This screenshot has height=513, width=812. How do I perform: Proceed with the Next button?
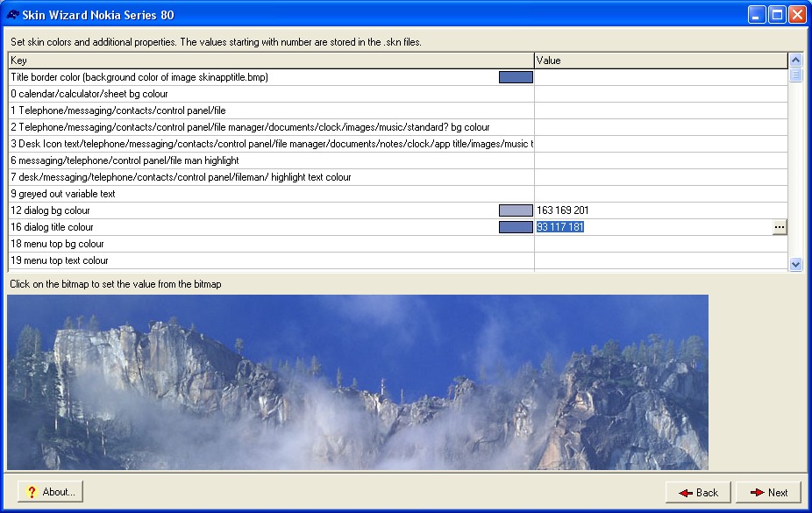click(768, 492)
